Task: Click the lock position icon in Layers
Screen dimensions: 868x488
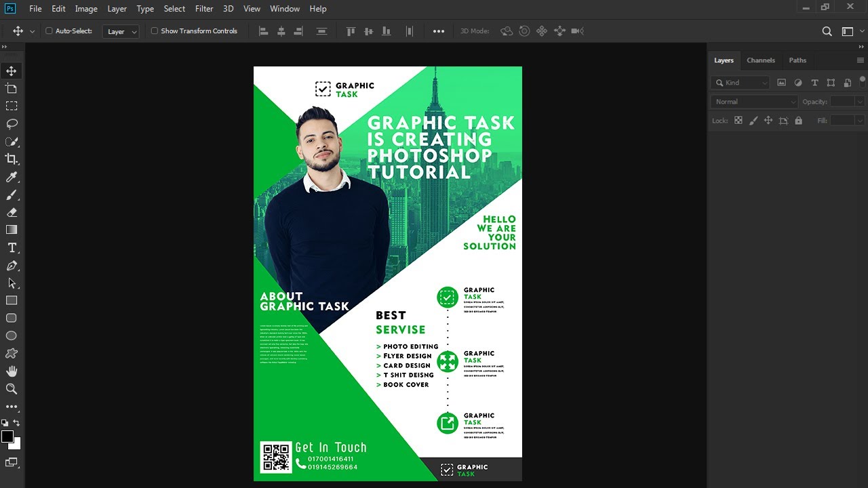Action: 768,121
